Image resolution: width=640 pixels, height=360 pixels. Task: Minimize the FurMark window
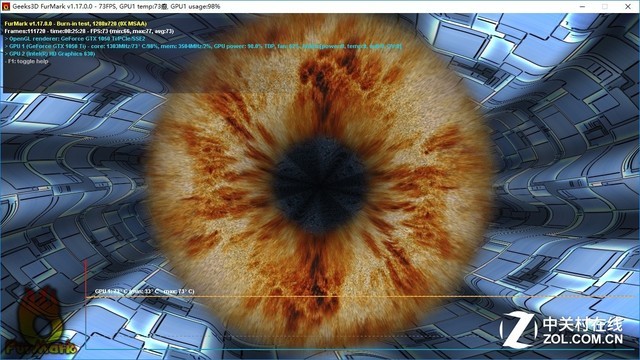pos(582,7)
